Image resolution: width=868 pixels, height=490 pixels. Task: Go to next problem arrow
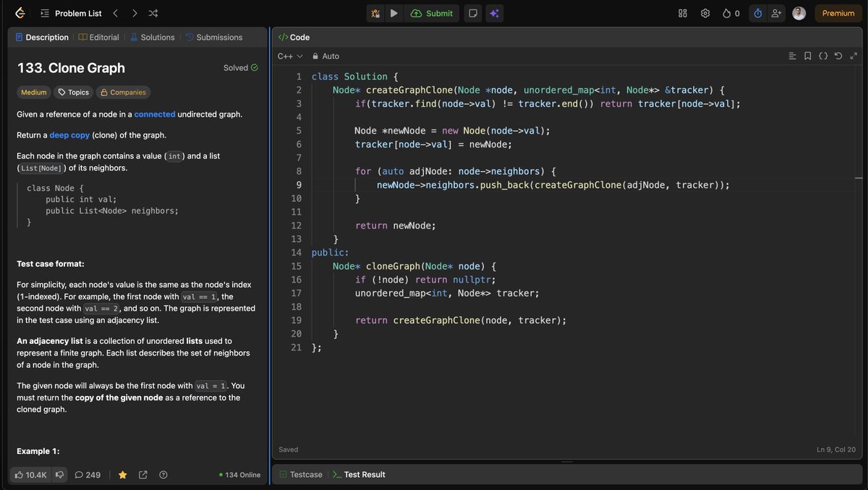(x=135, y=13)
